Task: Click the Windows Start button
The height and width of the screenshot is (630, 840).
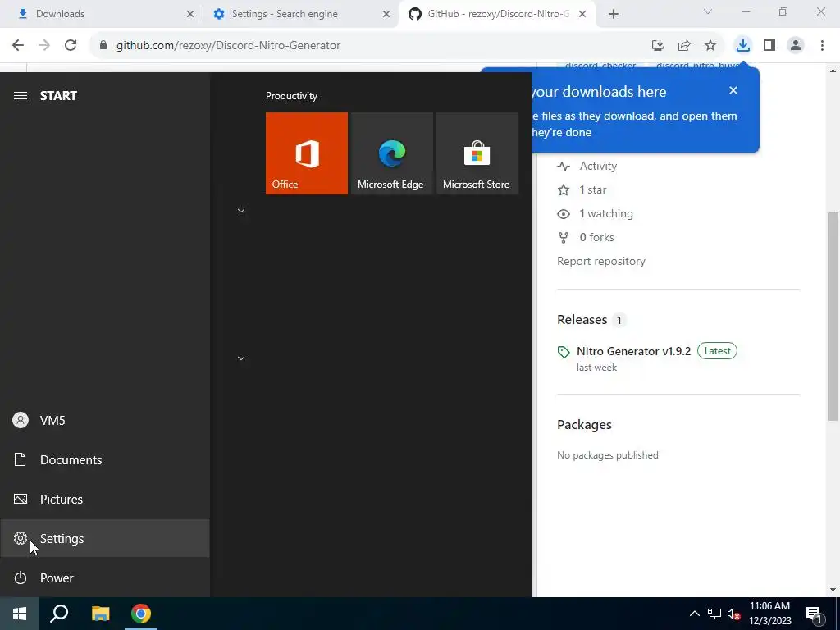Action: click(20, 614)
